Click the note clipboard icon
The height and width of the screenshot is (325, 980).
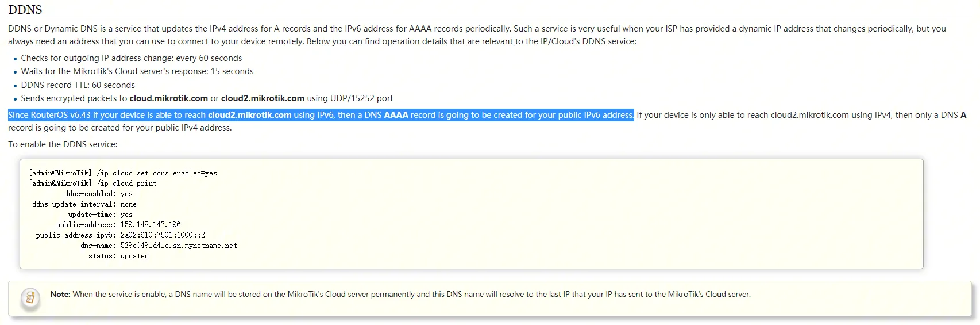pos(30,298)
